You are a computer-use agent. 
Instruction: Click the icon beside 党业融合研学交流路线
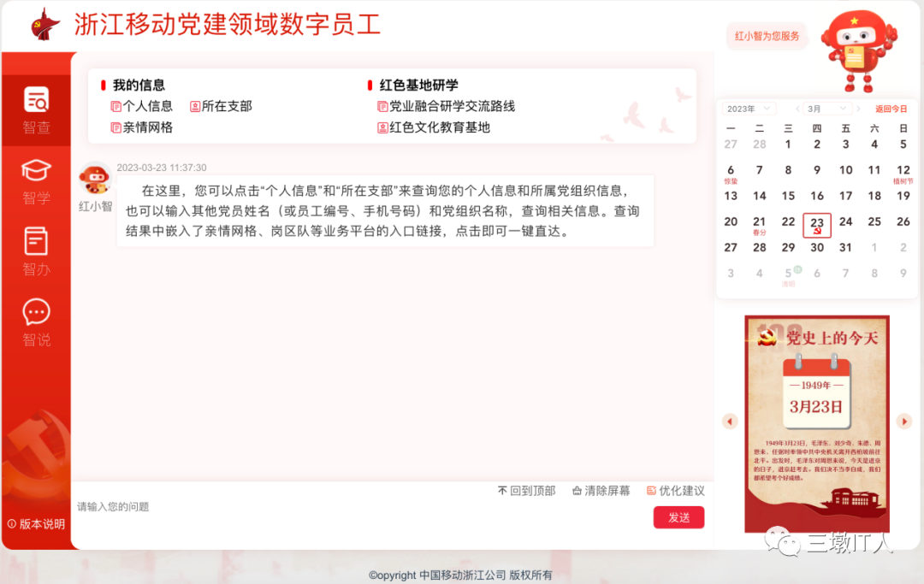(x=382, y=107)
